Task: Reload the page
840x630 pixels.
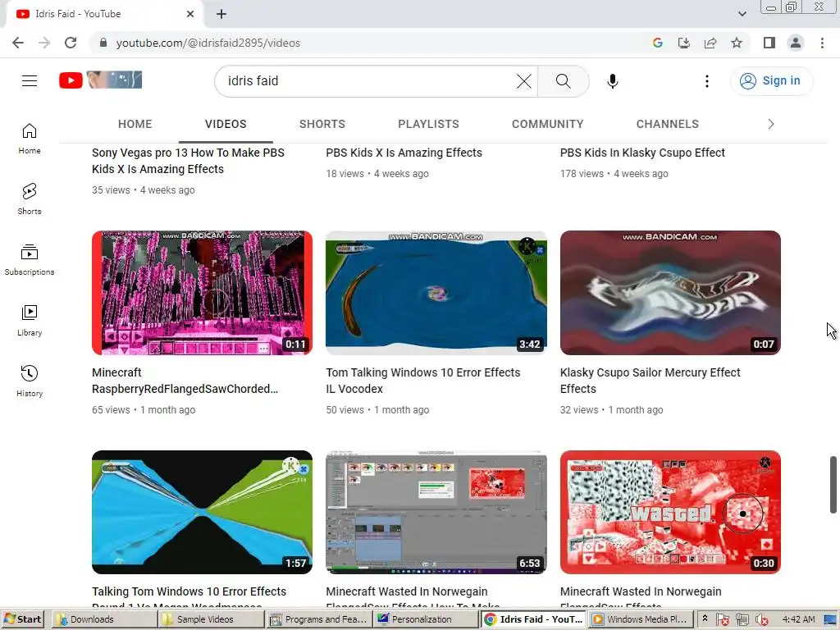Action: (71, 43)
